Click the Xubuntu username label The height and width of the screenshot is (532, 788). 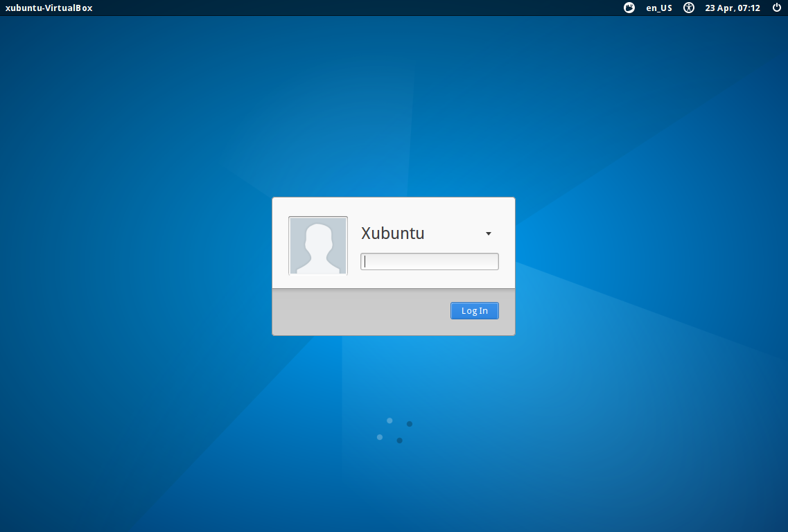tap(392, 233)
